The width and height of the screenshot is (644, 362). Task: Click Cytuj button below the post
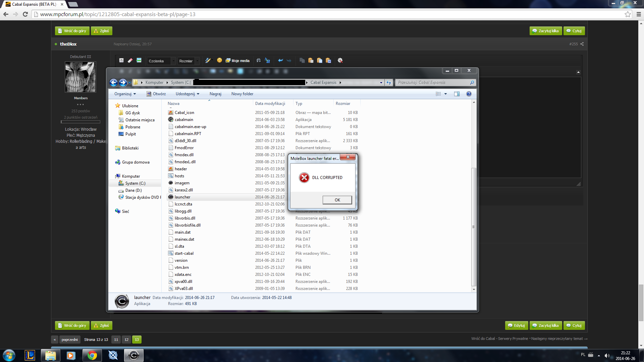click(574, 325)
